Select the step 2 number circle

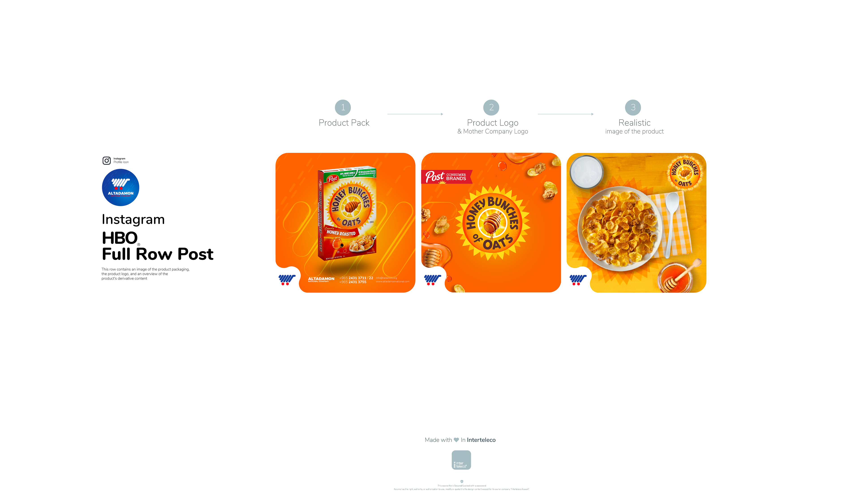coord(491,107)
